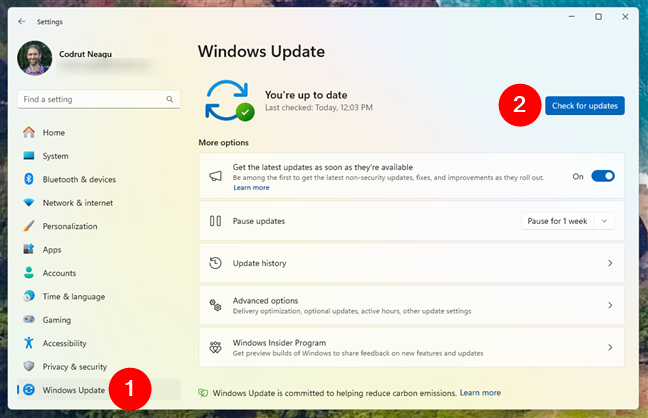Click the Windows Insider Program icon

215,348
